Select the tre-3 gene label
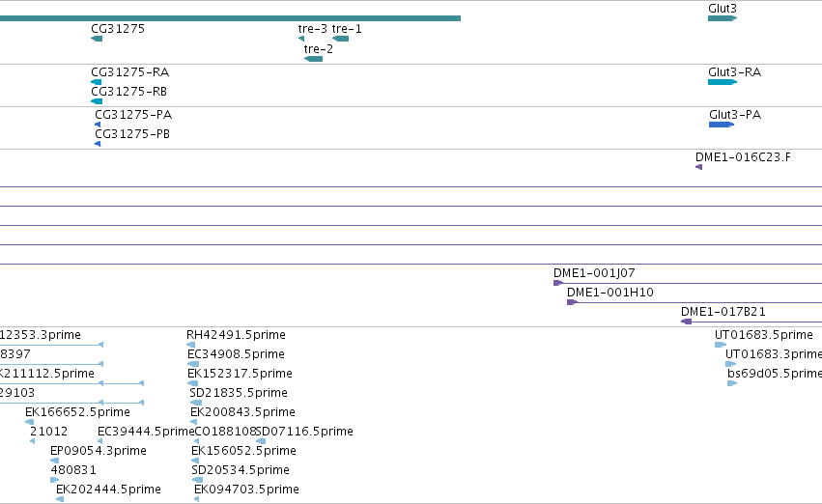 click(313, 29)
